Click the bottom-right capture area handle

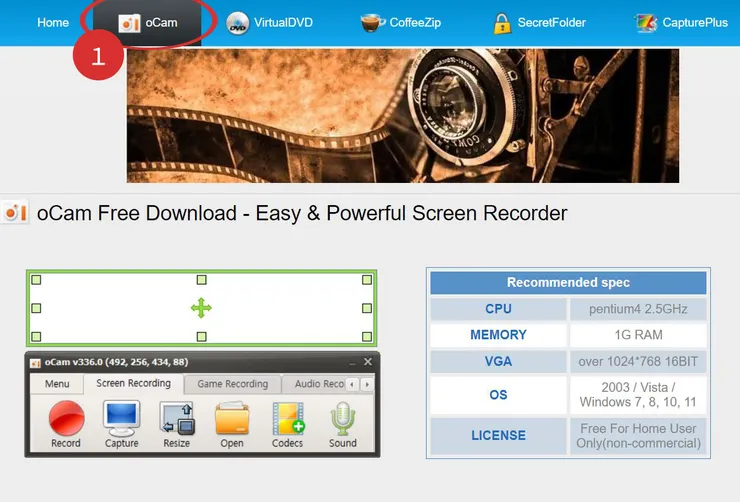click(x=367, y=336)
